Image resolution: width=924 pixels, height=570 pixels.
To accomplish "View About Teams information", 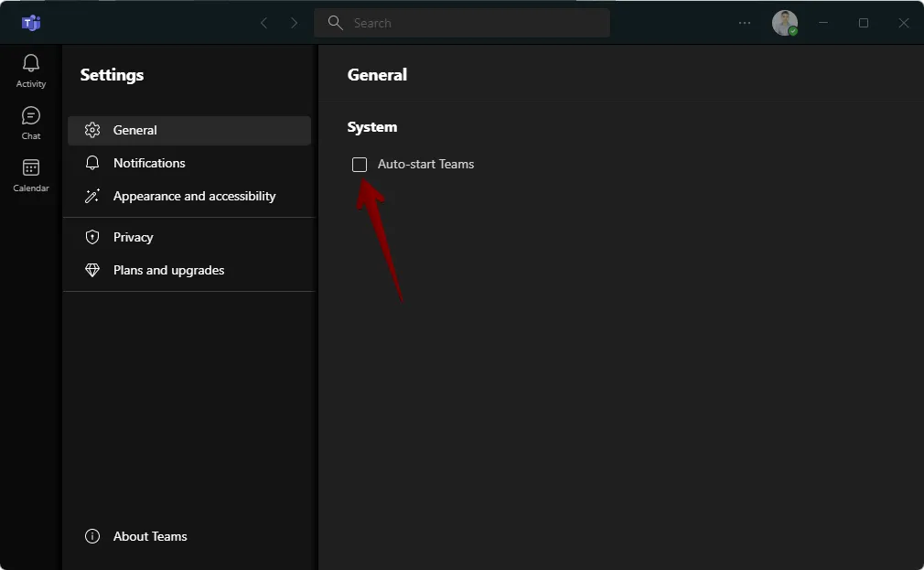I will [150, 536].
